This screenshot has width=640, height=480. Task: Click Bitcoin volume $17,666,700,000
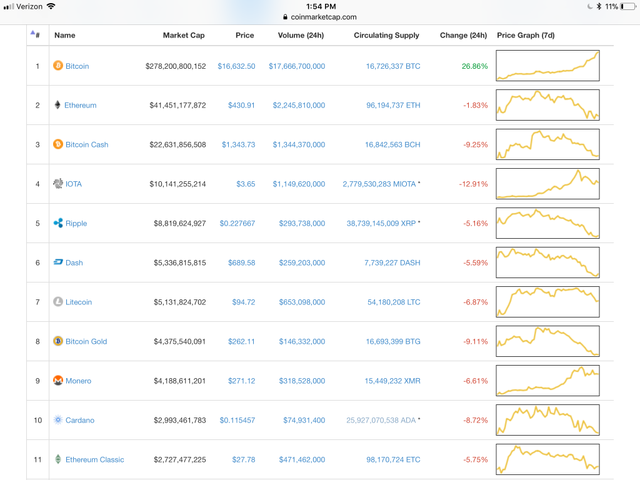click(x=297, y=66)
